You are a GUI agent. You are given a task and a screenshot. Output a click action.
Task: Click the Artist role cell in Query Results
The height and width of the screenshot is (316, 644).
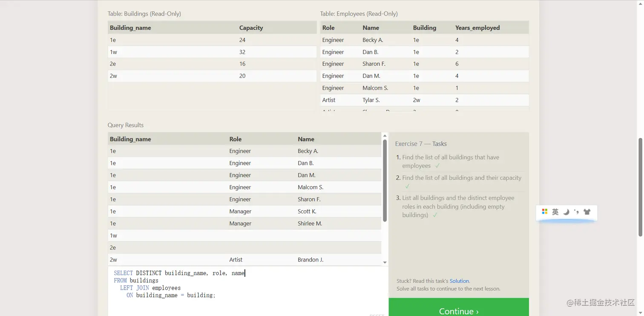236,260
